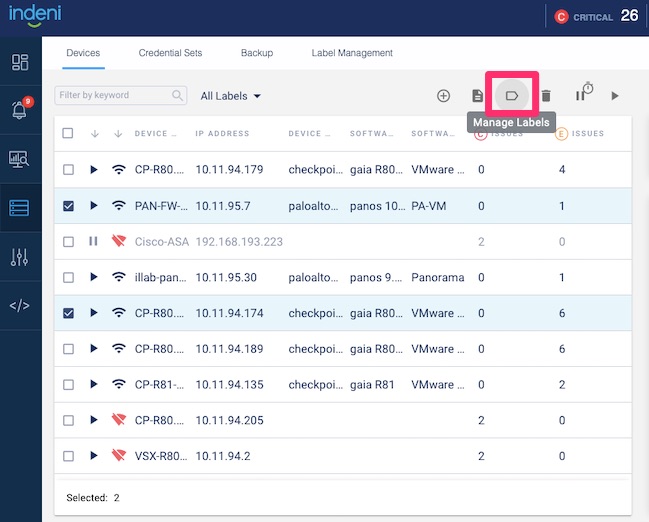
Task: Check the Cisco-ASA device checkbox
Action: pyautogui.click(x=68, y=241)
